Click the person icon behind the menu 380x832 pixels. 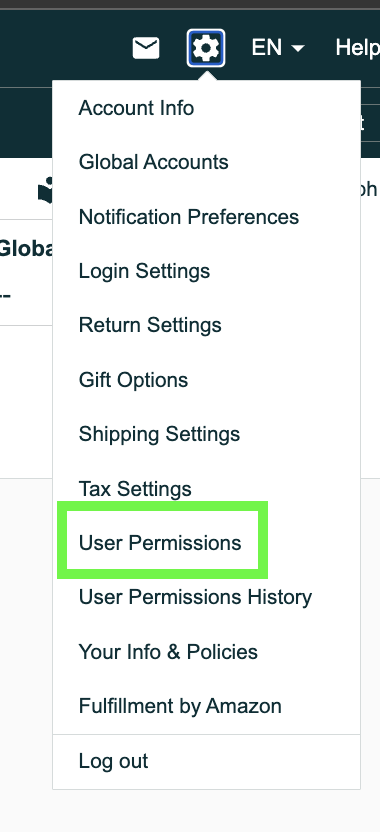coord(45,190)
